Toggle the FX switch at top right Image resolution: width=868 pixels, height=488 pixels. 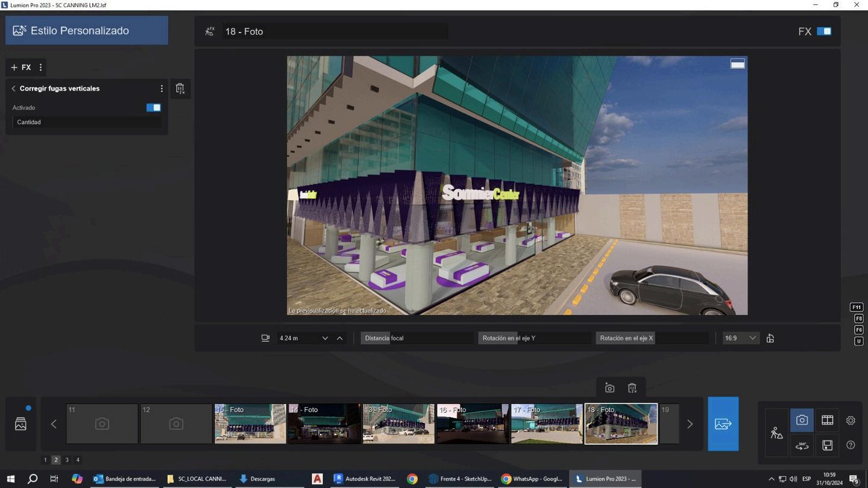(824, 31)
